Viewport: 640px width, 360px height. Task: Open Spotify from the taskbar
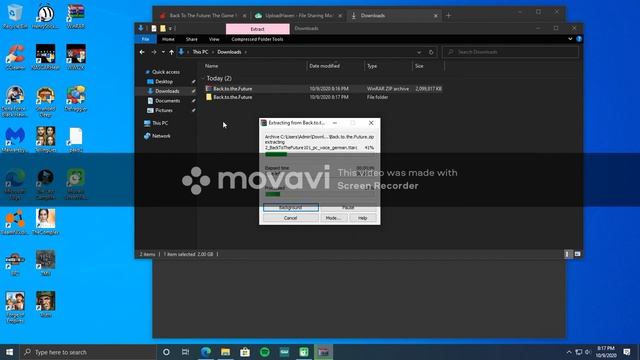click(264, 352)
